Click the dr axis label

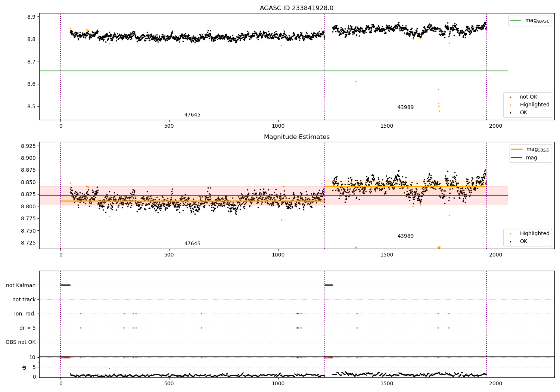pos(24,367)
